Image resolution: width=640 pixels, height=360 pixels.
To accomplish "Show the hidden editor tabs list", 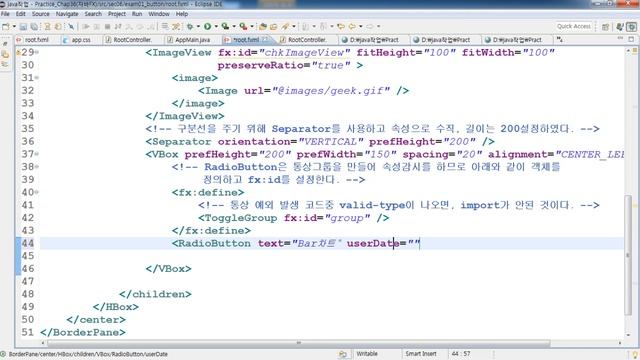I will point(560,40).
